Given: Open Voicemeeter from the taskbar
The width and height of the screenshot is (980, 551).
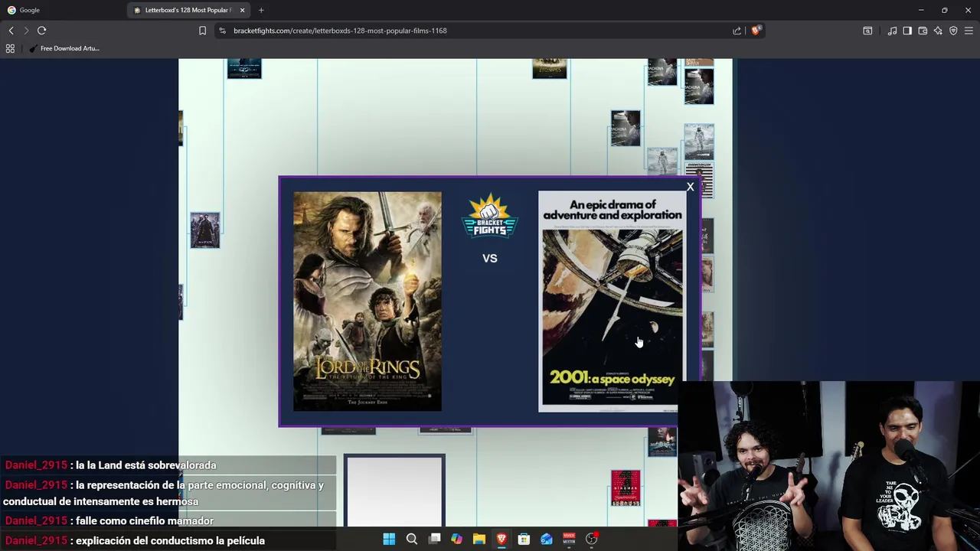Looking at the screenshot, I should pos(569,539).
